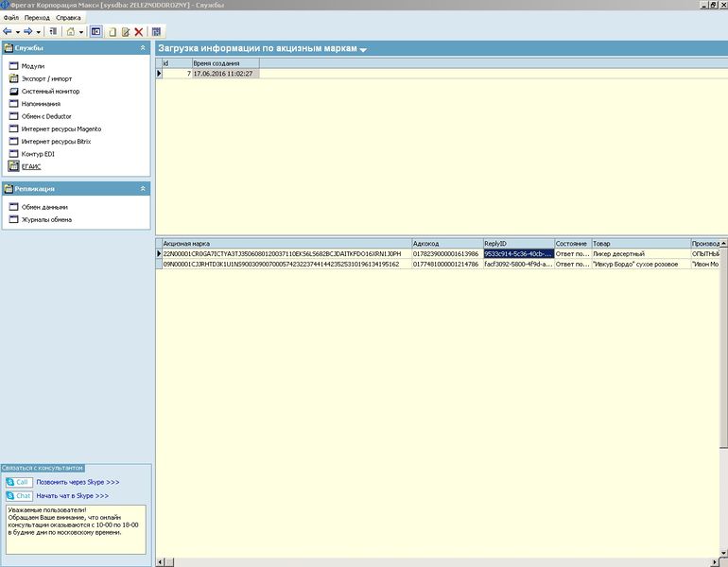Open dropdown arrow beside page title
This screenshot has height=567, width=728.
[363, 50]
